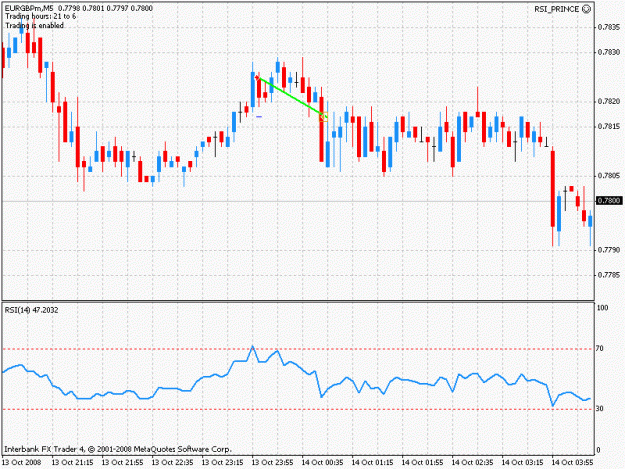Image resolution: width=625 pixels, height=469 pixels.
Task: Click the '14 Oct 01:55' time axis label
Action: (423, 463)
